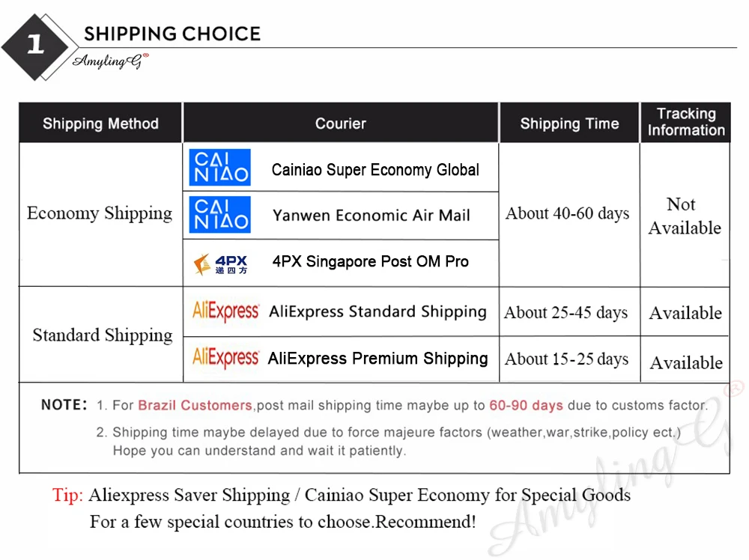Click the Cainiao logo beside Super Economy Global
The height and width of the screenshot is (560, 749).
(219, 168)
